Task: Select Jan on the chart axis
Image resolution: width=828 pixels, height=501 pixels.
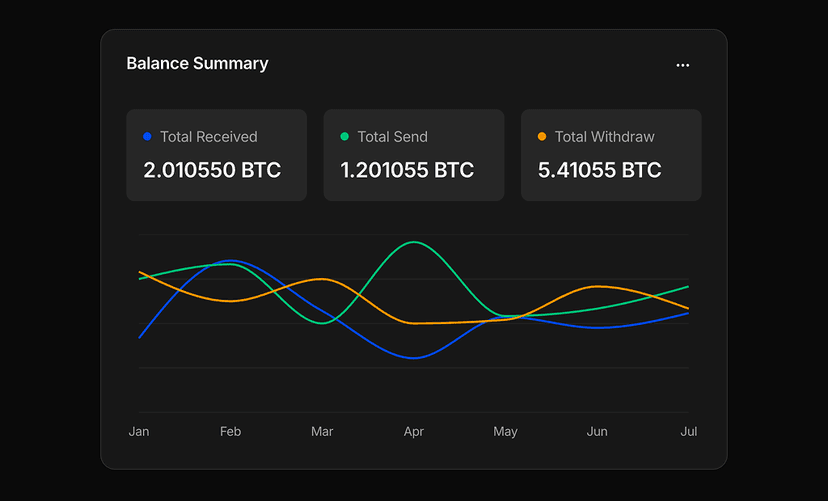Action: click(139, 431)
